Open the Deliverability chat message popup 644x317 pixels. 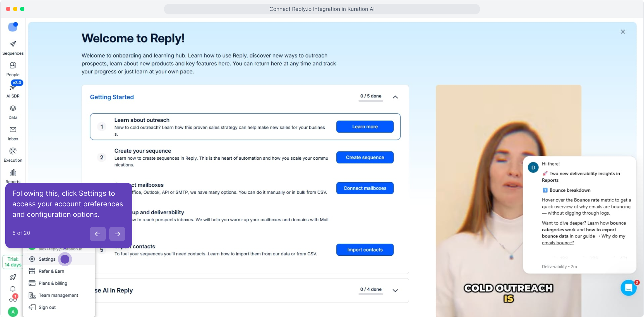pyautogui.click(x=580, y=215)
